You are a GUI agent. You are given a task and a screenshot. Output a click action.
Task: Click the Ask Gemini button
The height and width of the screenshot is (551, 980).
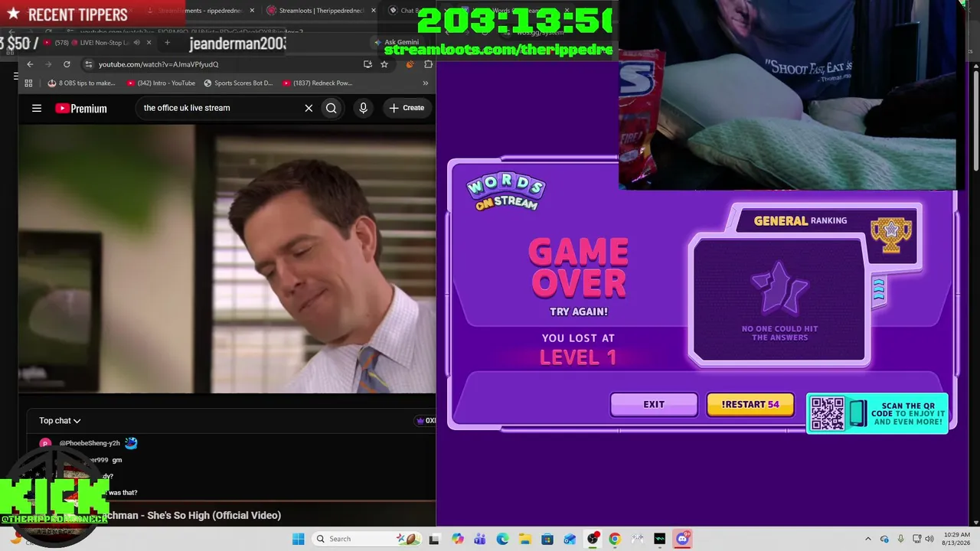click(397, 42)
